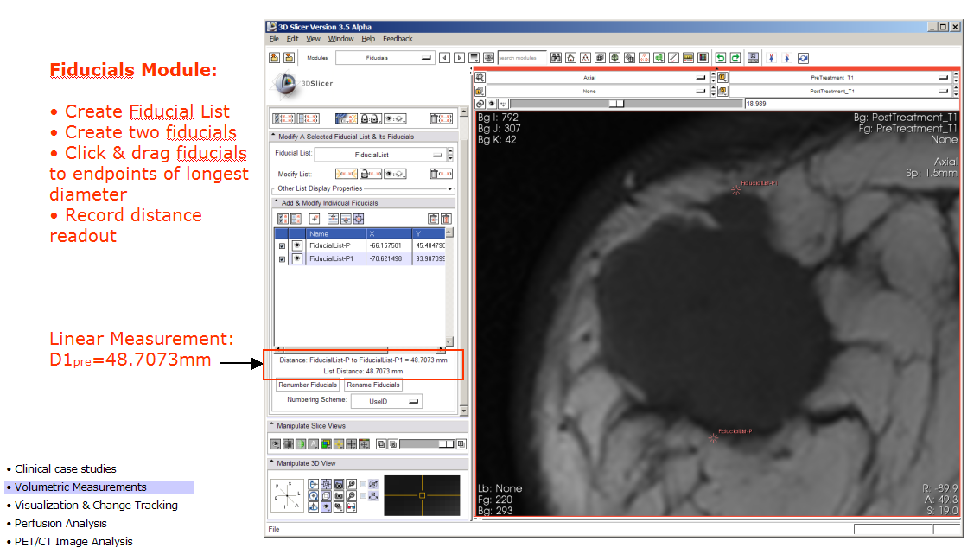Enable the Spin checkbox in Manipulate 3D View

point(362,484)
